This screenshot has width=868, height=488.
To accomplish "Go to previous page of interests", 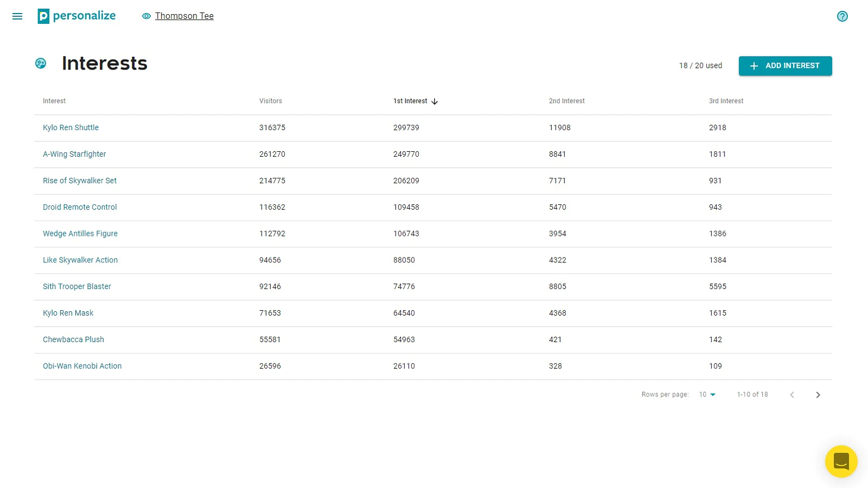I will point(792,395).
